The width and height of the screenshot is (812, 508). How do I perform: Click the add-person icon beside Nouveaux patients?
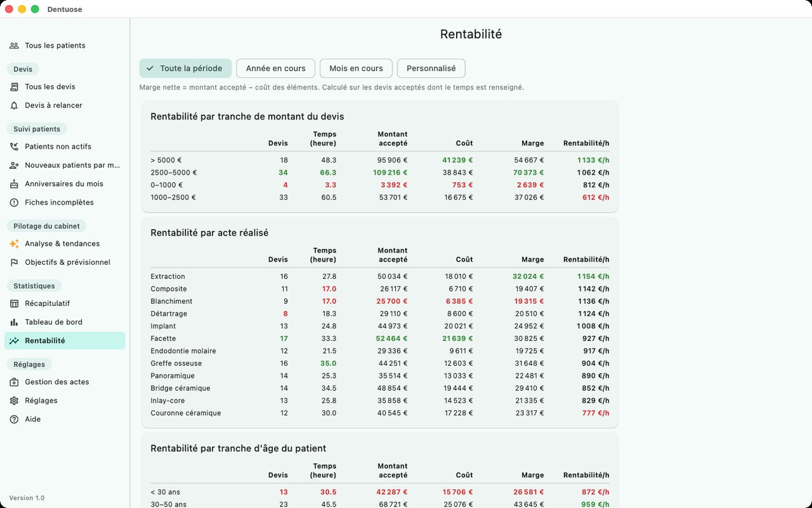point(14,165)
